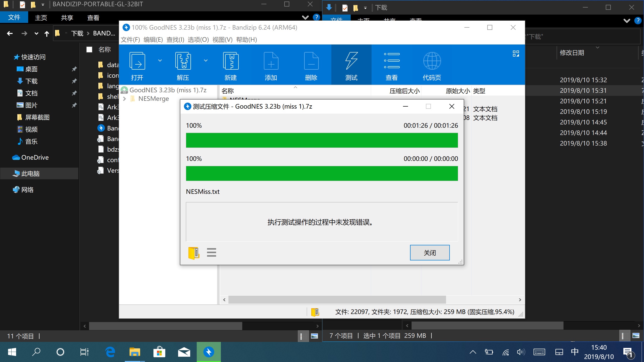
Task: Click the help question mark in left Explorer window
Action: coord(316,17)
